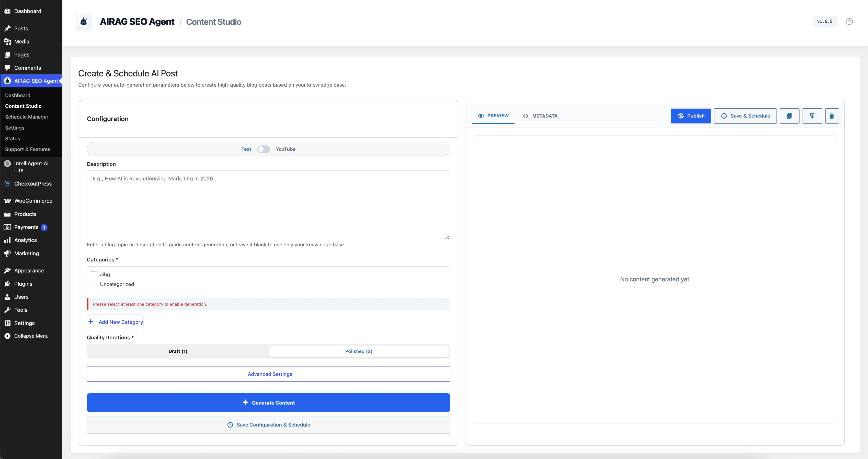Select Polished (2) quality iteration
This screenshot has width=868, height=459.
[x=359, y=351]
